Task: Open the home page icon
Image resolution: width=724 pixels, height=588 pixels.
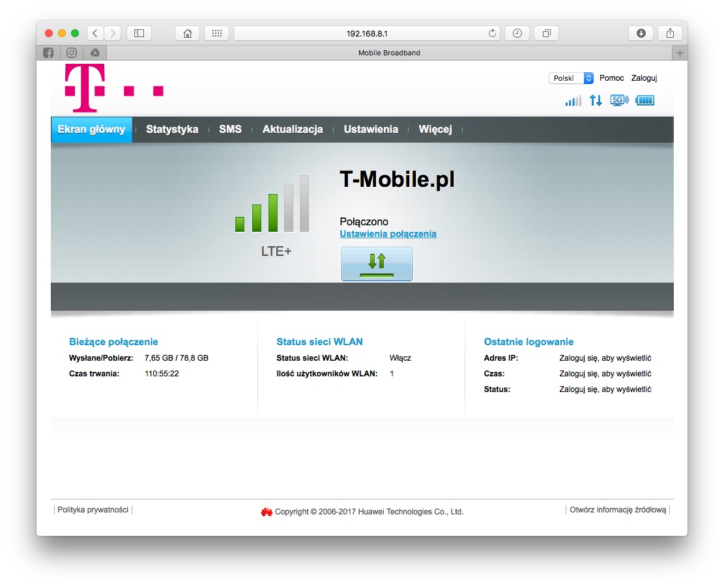Action: click(188, 33)
